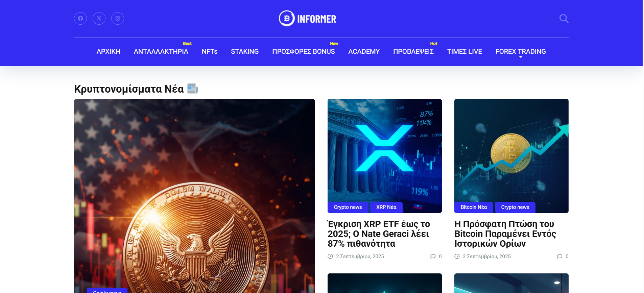644x293 pixels.
Task: Open ΠΡΟΣΦΟΡΕΣ BONUS menu item
Action: (304, 51)
